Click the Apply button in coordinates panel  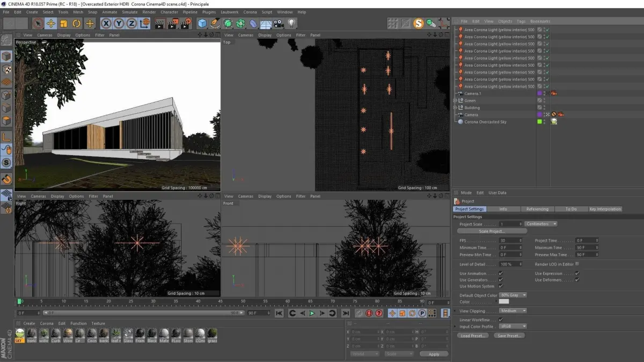pos(434,354)
